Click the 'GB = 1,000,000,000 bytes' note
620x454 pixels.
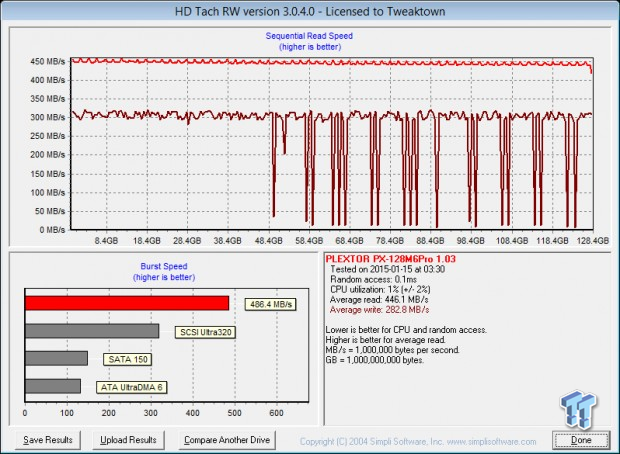click(375, 360)
